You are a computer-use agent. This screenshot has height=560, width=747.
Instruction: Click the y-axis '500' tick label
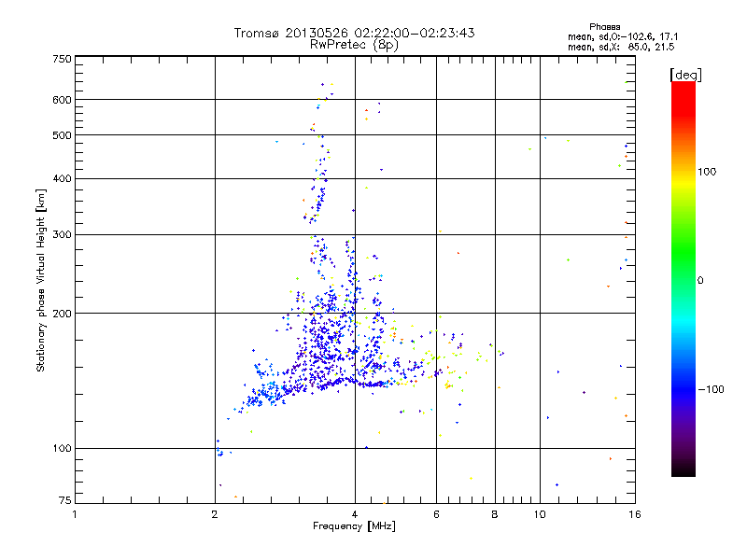coord(62,135)
